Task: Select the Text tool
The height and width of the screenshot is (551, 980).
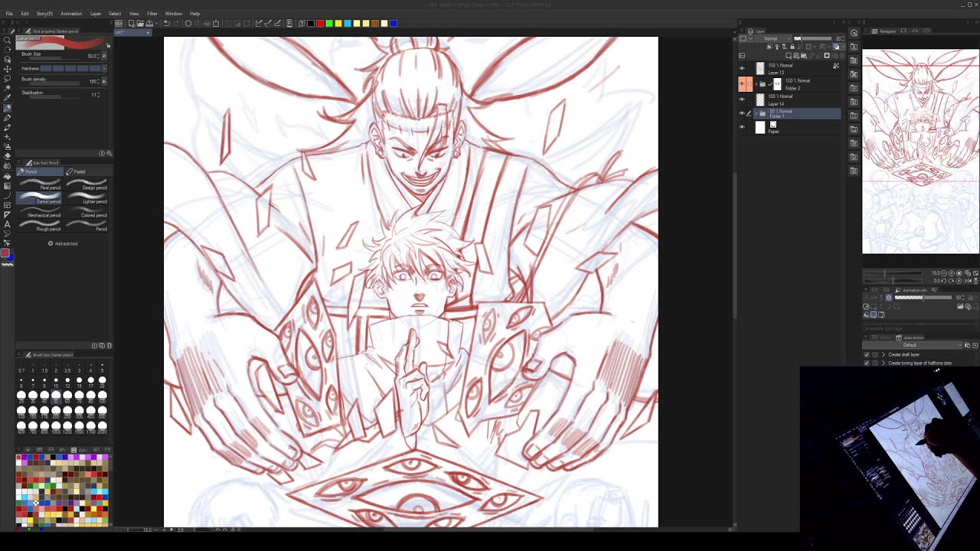Action: (x=8, y=224)
